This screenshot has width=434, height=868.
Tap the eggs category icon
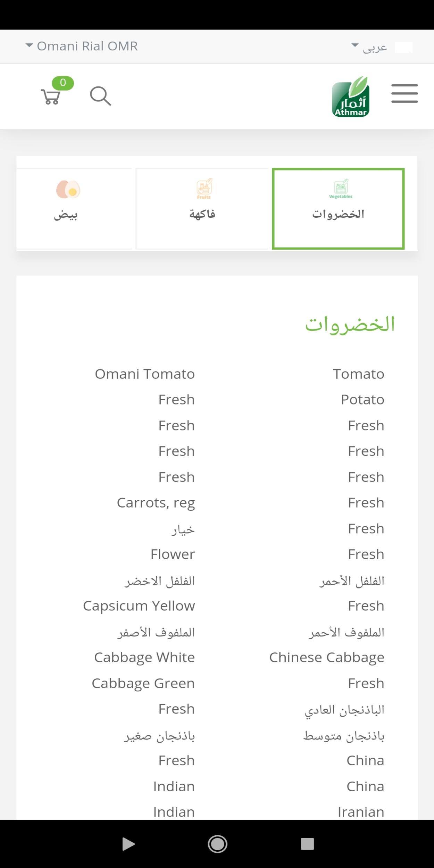click(68, 190)
